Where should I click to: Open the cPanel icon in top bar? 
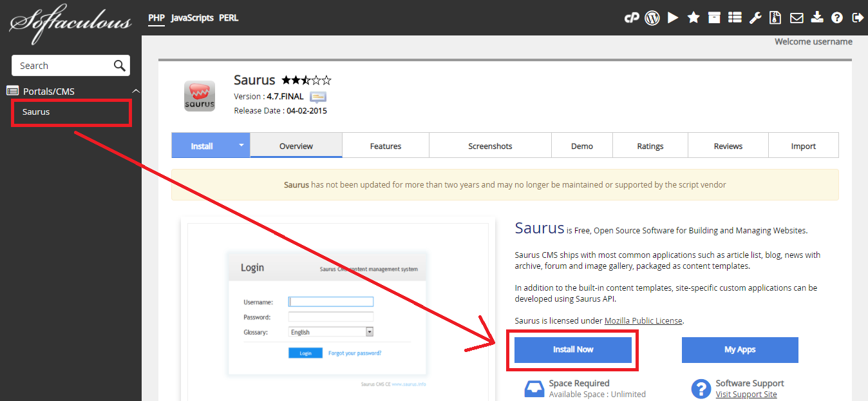pos(631,18)
